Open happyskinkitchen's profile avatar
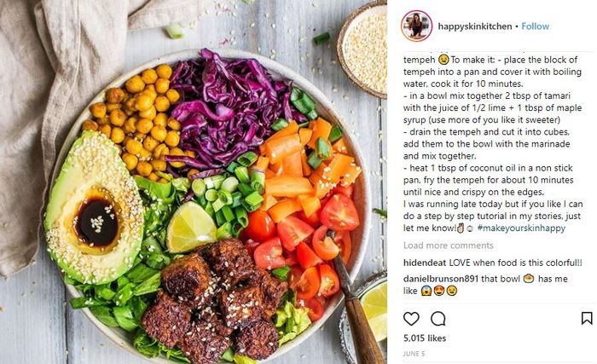This screenshot has width=597, height=364. coord(416,26)
